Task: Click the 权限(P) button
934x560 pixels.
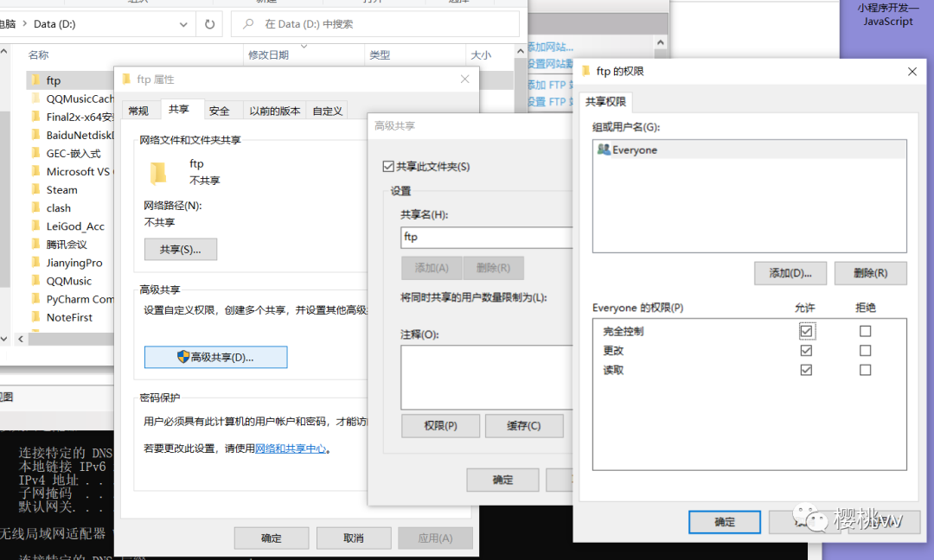Action: (440, 426)
